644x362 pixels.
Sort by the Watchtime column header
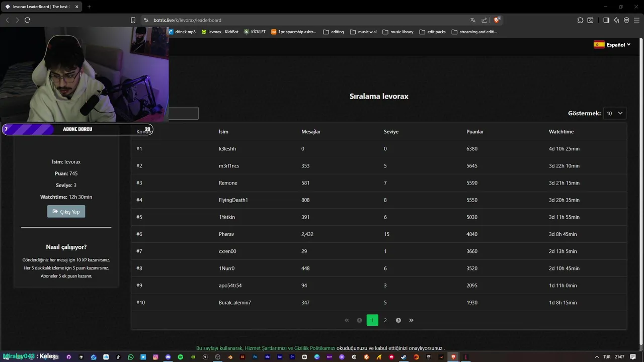pos(561,132)
